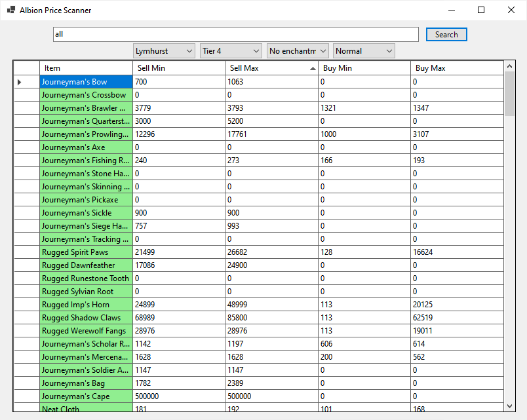Click Buy Max value 1347
This screenshot has width=527, height=420.
click(457, 108)
